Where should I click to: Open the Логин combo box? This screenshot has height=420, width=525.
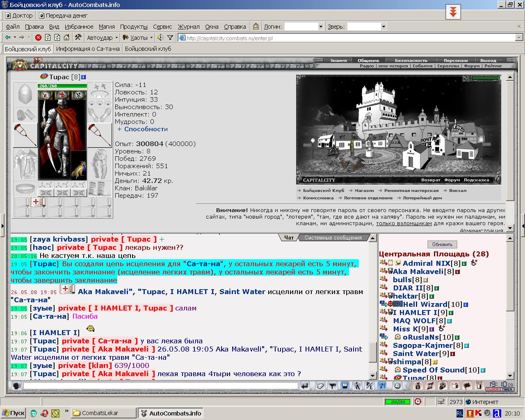pyautogui.click(x=304, y=27)
